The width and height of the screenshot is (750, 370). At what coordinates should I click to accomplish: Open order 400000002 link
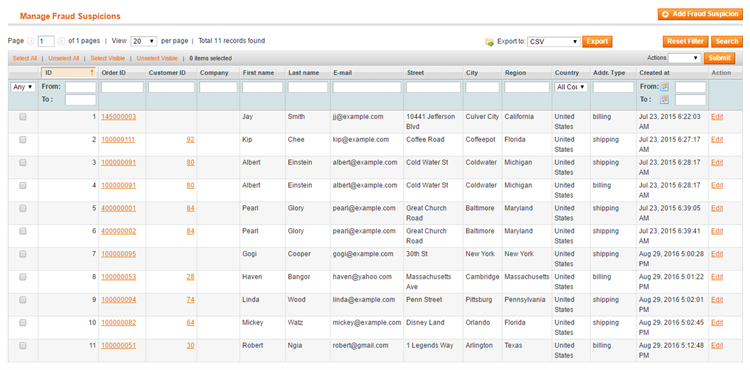[119, 231]
